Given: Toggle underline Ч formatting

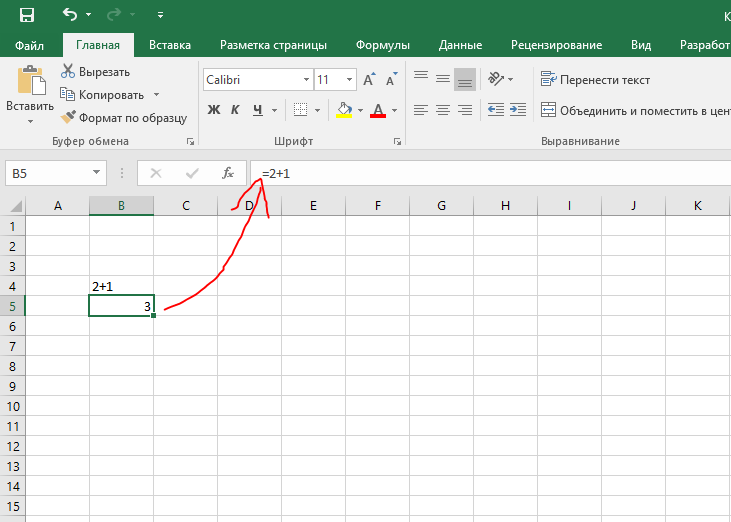Looking at the screenshot, I should tap(258, 110).
